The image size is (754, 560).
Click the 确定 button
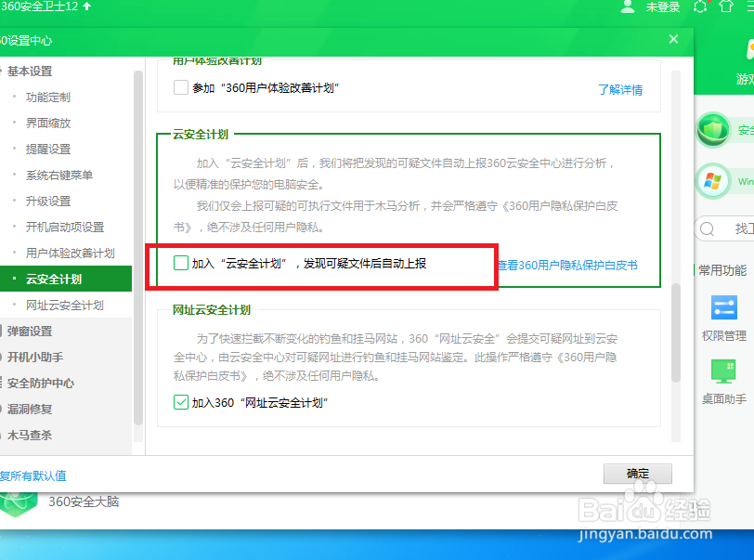[638, 474]
